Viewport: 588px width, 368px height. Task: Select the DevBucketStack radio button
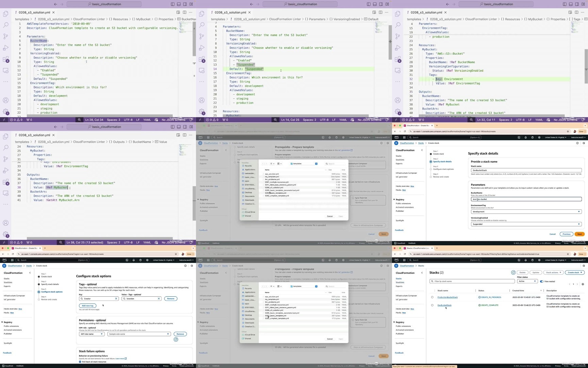[432, 305]
